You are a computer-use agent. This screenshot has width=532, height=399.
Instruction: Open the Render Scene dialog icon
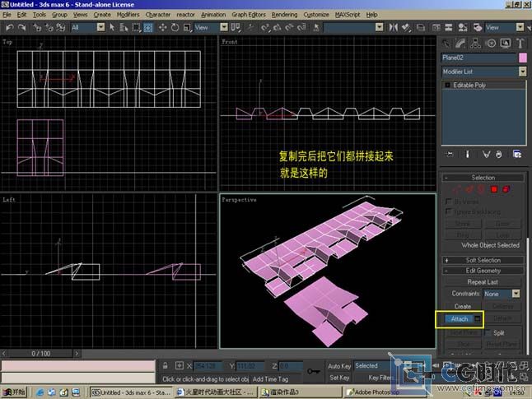[x=478, y=27]
